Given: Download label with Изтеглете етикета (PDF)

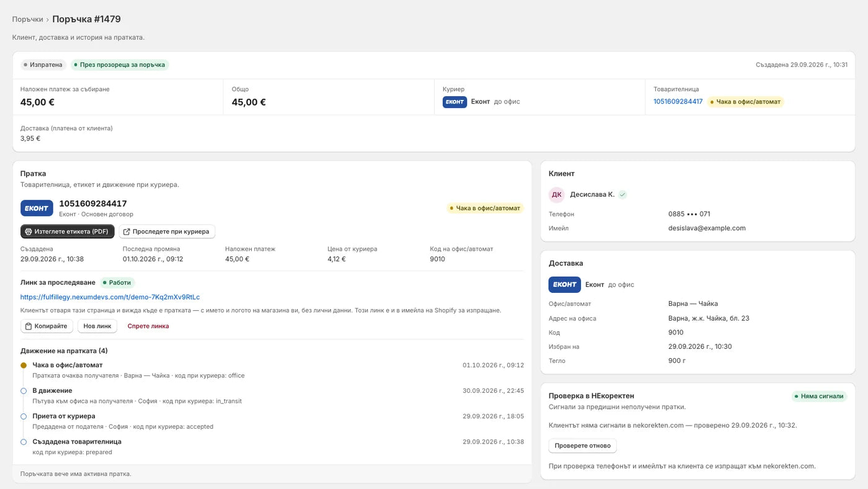Looking at the screenshot, I should pyautogui.click(x=68, y=231).
